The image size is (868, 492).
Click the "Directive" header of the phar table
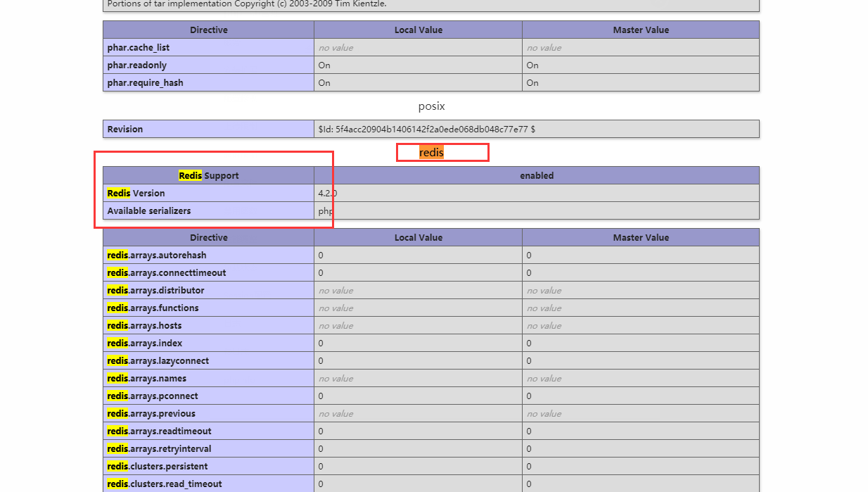(208, 30)
